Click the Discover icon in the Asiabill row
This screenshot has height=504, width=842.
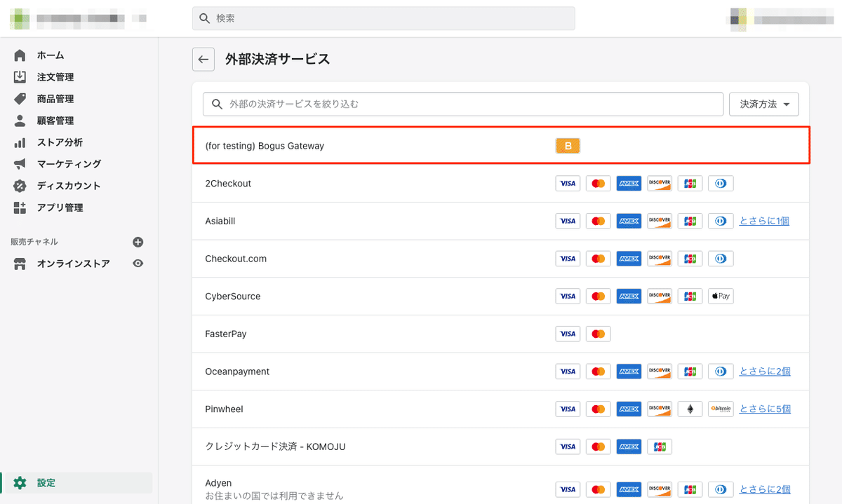point(660,222)
